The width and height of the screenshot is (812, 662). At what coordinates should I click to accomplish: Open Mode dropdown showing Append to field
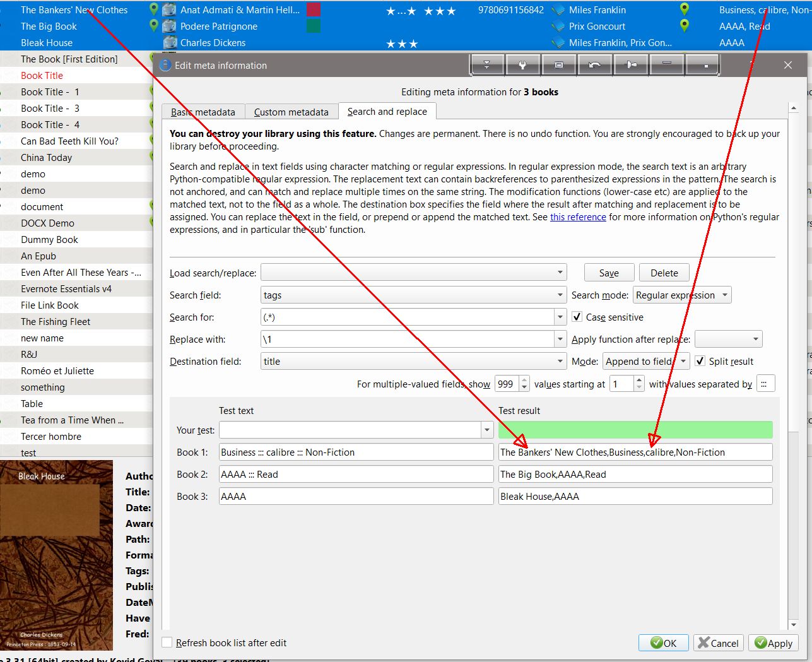646,361
